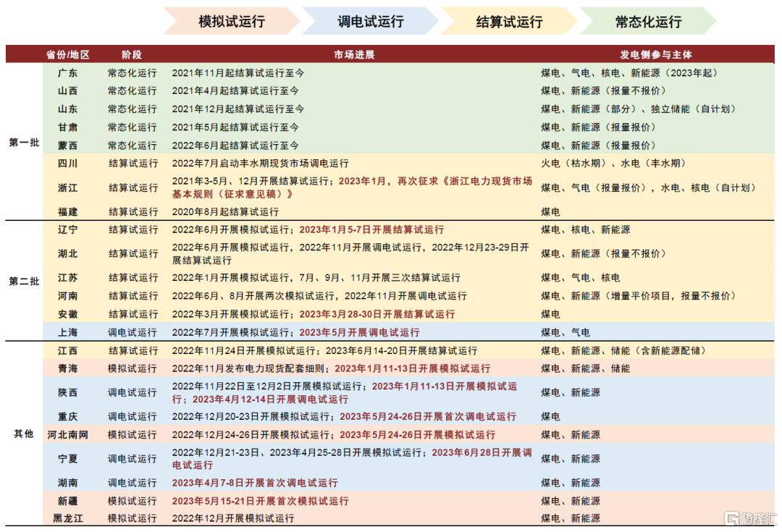Click the 广东 province cell
This screenshot has width=782, height=532.
click(68, 73)
